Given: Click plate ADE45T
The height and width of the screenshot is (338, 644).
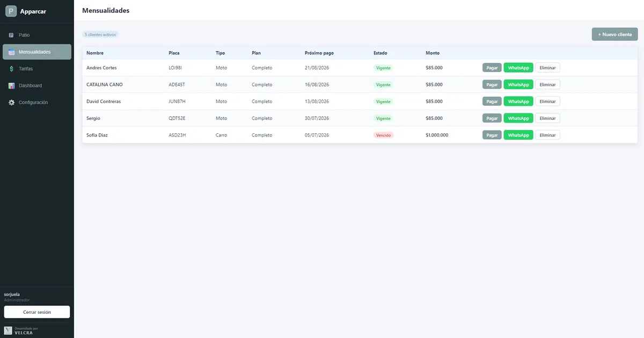Looking at the screenshot, I should [x=177, y=84].
